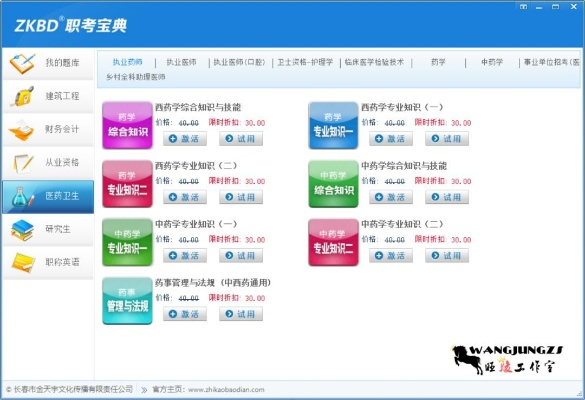
Task: Open the red 药学 专业知识二 course tile
Action: point(128,184)
